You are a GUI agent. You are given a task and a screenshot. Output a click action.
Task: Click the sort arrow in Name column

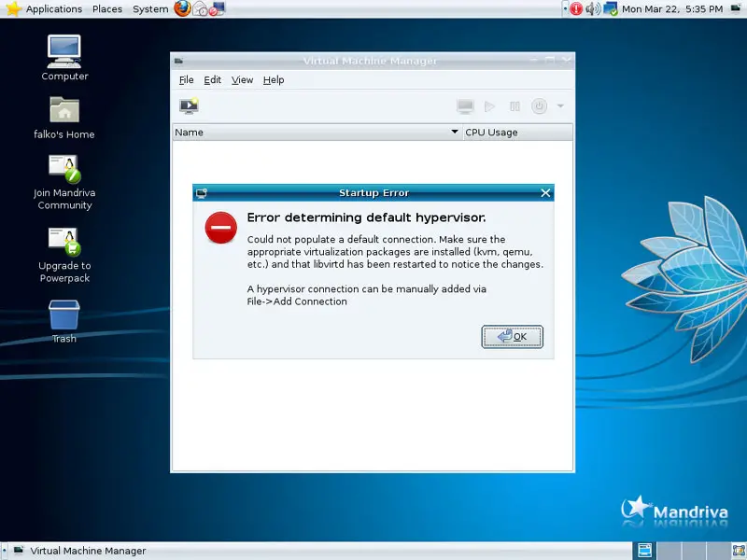454,132
